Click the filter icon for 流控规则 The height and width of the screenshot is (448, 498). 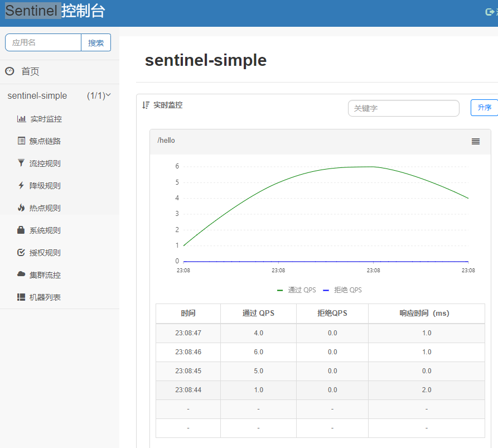21,163
